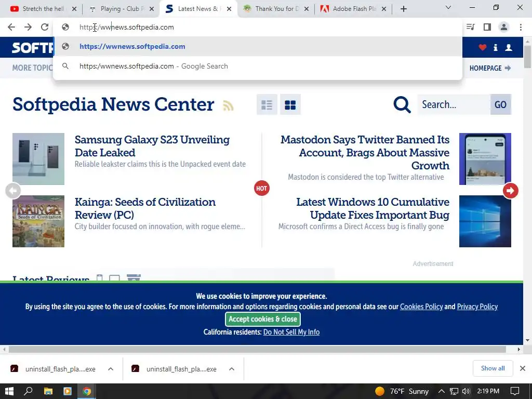The image size is (532, 399).
Task: Close the Adobe Flash Player tab
Action: coord(384,9)
